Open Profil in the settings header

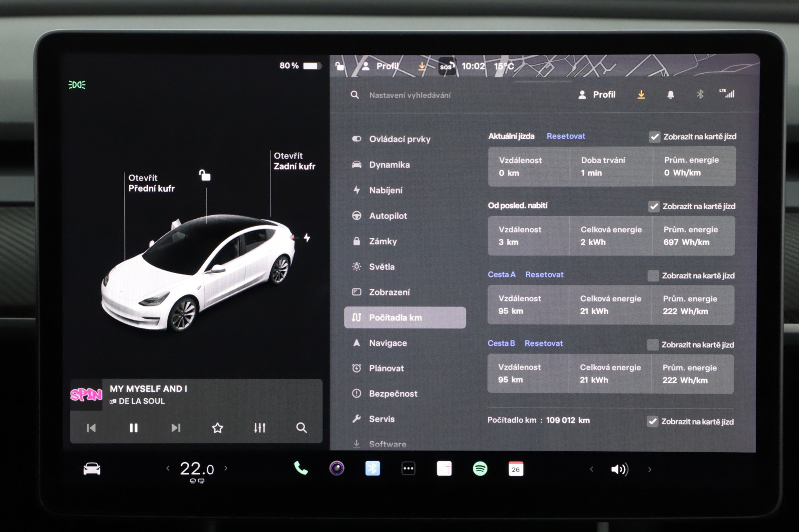point(597,94)
